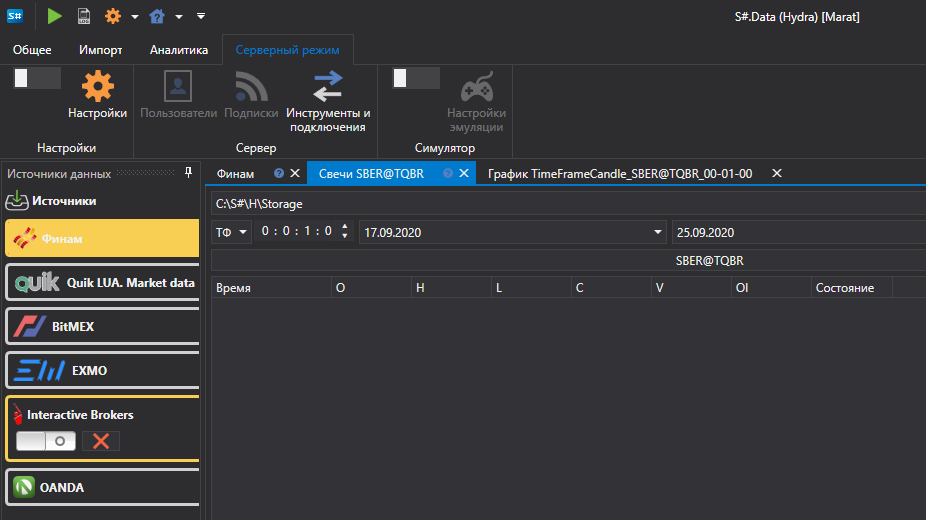The width and height of the screenshot is (926, 520).
Task: Click the C:\S#\H\Storage path field
Action: coord(568,204)
